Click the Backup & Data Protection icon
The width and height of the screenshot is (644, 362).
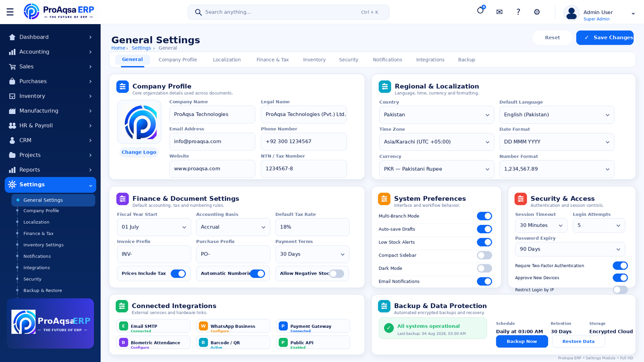(384, 306)
